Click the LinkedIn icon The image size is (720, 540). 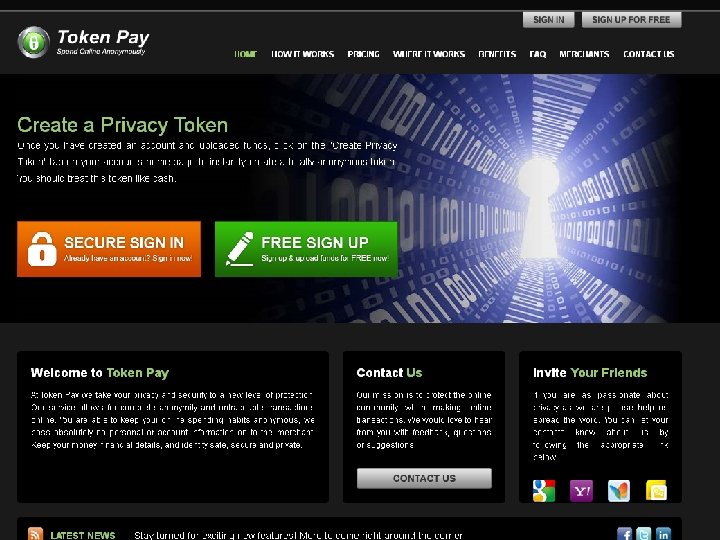663,534
